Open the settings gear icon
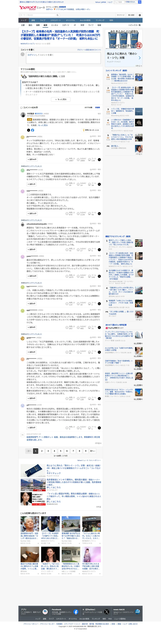The height and width of the screenshot is (644, 161). 140,15
